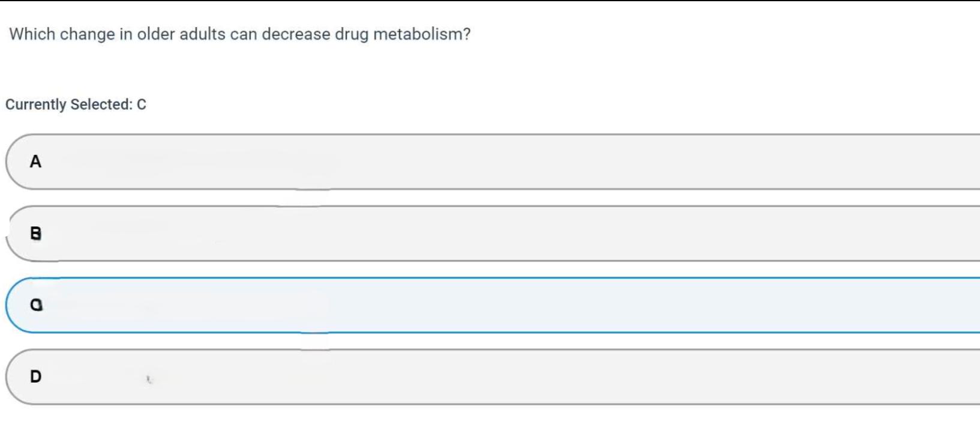Select answer option B
This screenshot has height=433, width=980.
(x=492, y=234)
